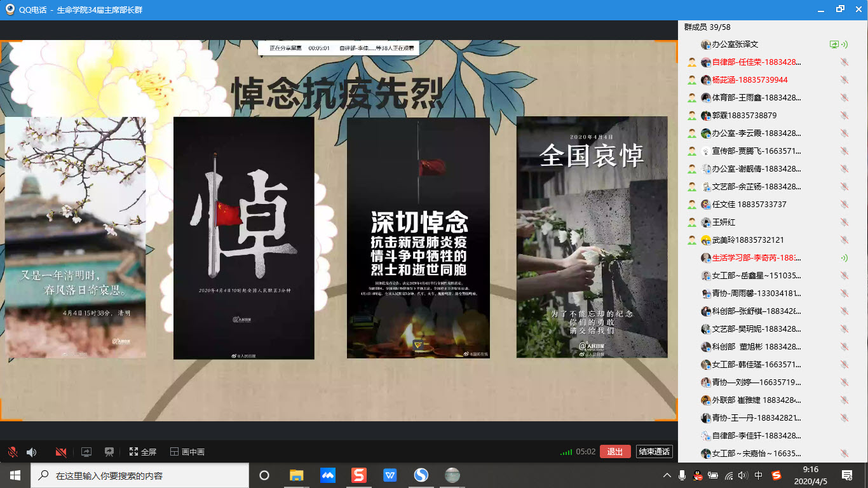Click muted mic icon for 文艺部-余芷钖
Viewport: 868px width, 488px height.
(x=844, y=187)
